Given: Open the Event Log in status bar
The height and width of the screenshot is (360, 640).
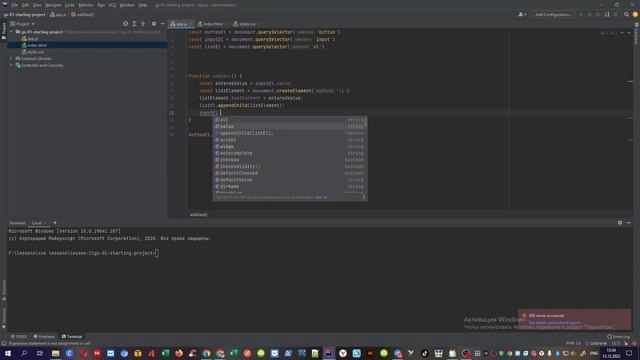Looking at the screenshot, I should (618, 337).
